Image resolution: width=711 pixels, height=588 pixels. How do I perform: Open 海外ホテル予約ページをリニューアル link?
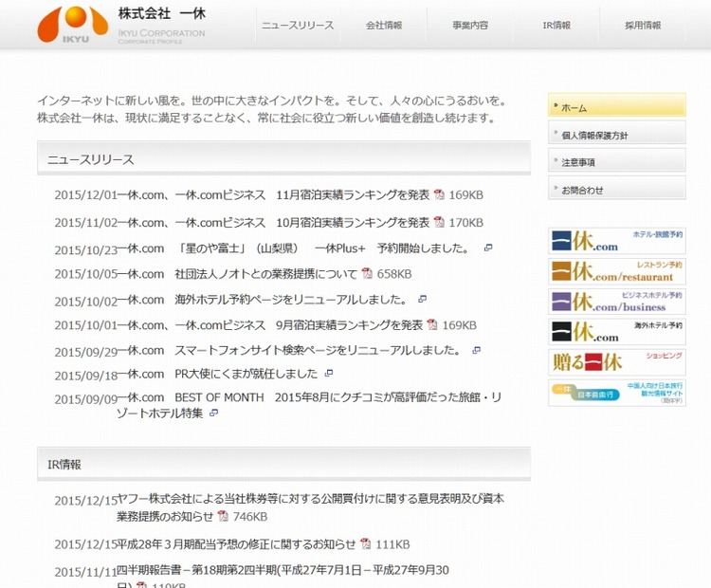(x=262, y=300)
